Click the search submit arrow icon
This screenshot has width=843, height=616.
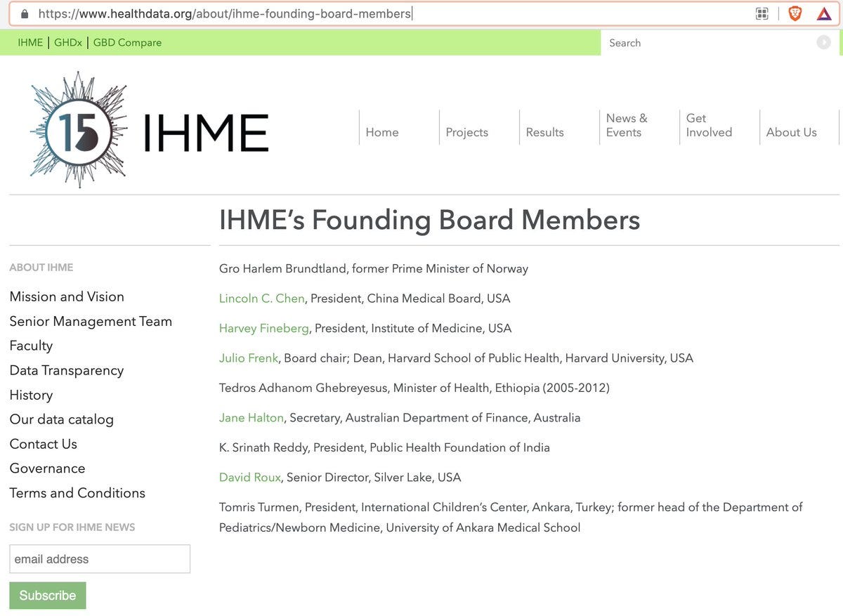coord(823,42)
